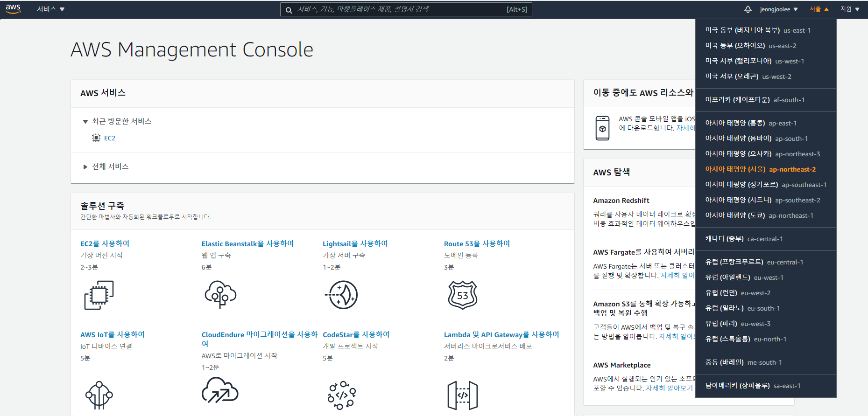Open the CodeStar를 사용하여 link
The height and width of the screenshot is (416, 868).
356,334
